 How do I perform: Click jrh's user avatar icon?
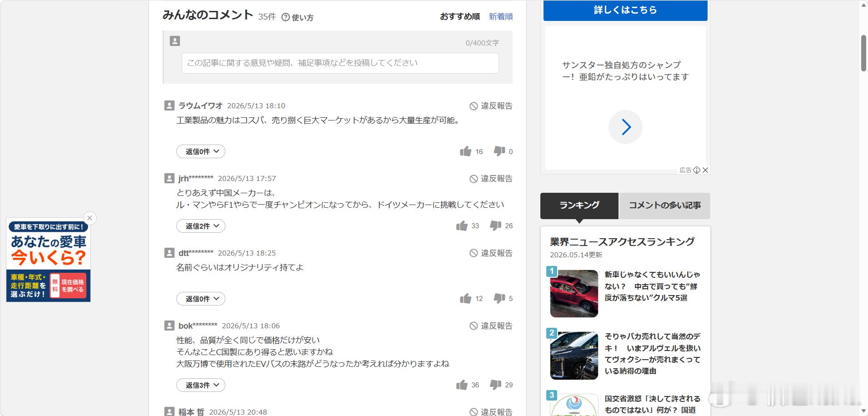coord(169,178)
